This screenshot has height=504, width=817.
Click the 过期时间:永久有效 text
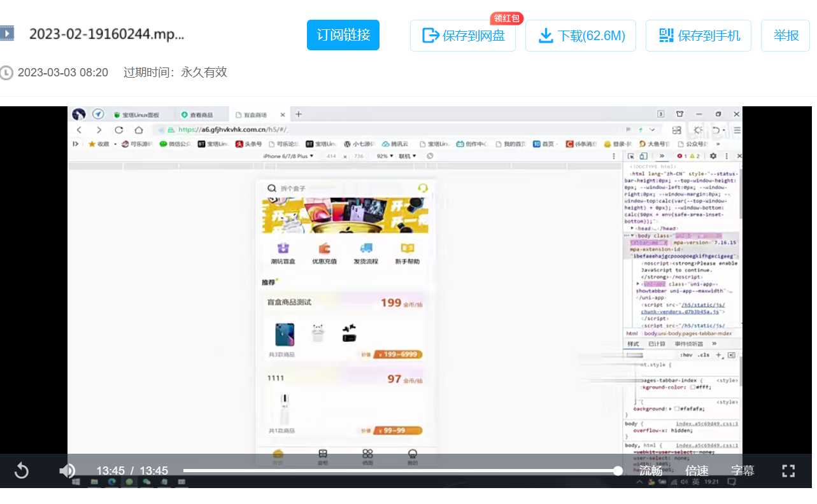point(175,73)
